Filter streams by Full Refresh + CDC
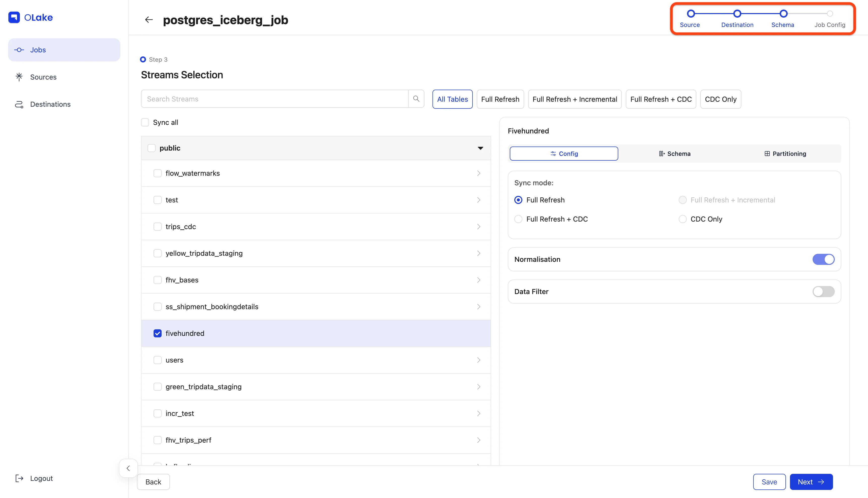868x498 pixels. (660, 99)
